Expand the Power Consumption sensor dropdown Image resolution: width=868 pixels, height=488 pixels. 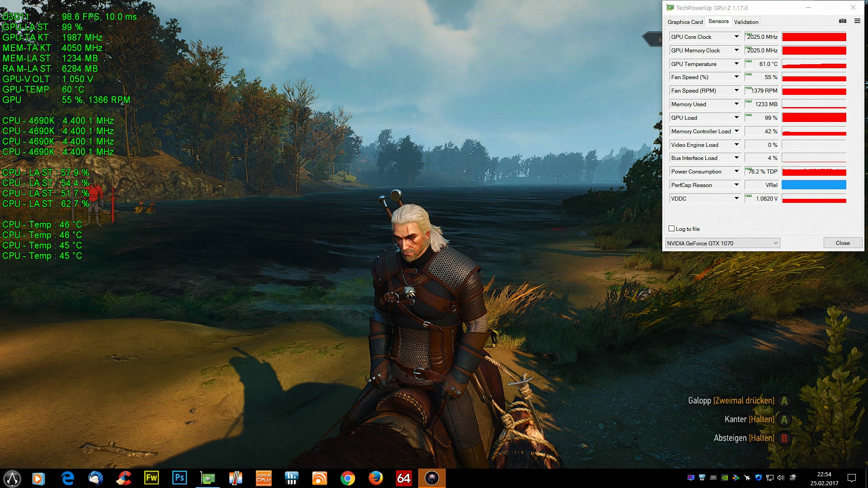tap(736, 171)
